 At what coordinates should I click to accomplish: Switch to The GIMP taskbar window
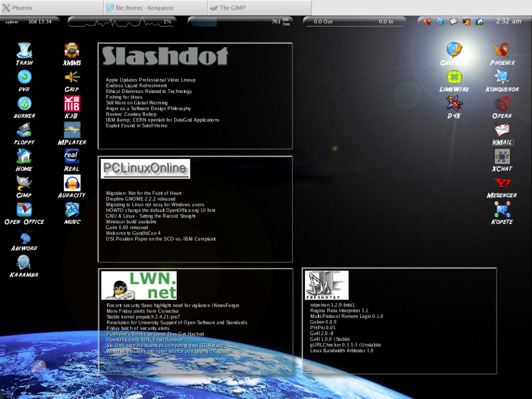pos(259,8)
